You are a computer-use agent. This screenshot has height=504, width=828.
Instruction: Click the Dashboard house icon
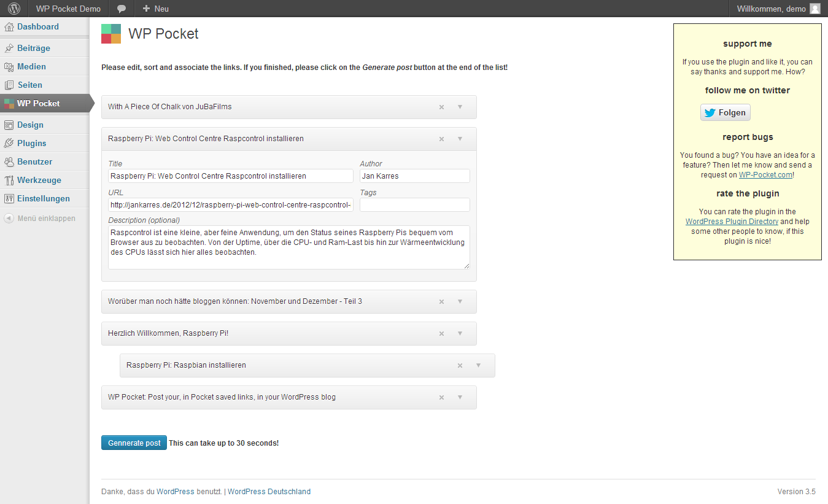[x=9, y=27]
